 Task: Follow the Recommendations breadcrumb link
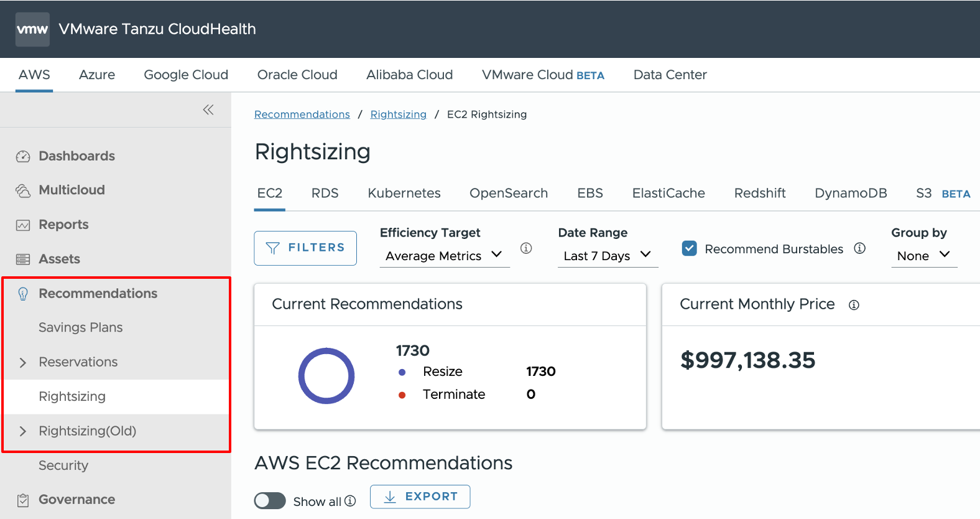click(x=302, y=115)
